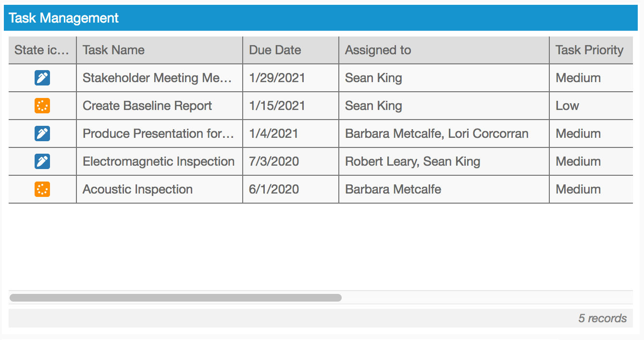Click the orange in-progress icon for Create Baseline Report
Screen dimensions: 644x340
tap(42, 106)
